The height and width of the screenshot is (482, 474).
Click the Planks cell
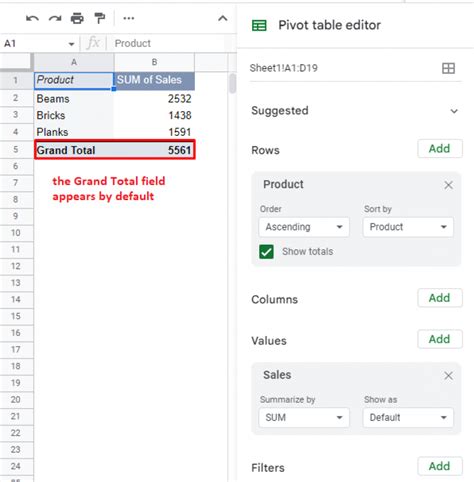coord(74,132)
